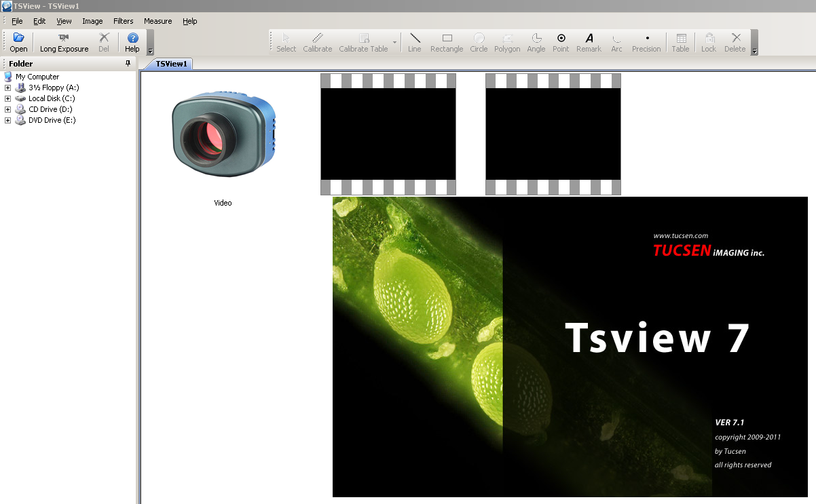Expand the CD Drive (D:) node

(7, 109)
